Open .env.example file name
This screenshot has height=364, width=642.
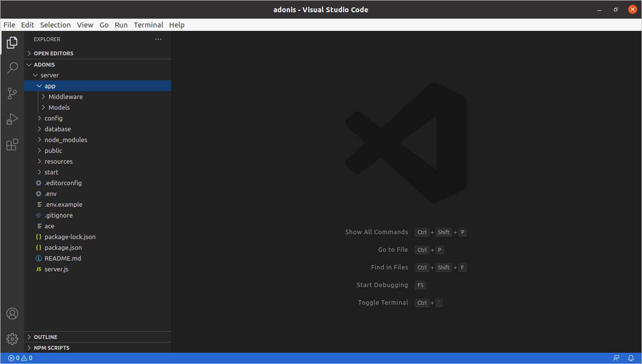pyautogui.click(x=64, y=204)
